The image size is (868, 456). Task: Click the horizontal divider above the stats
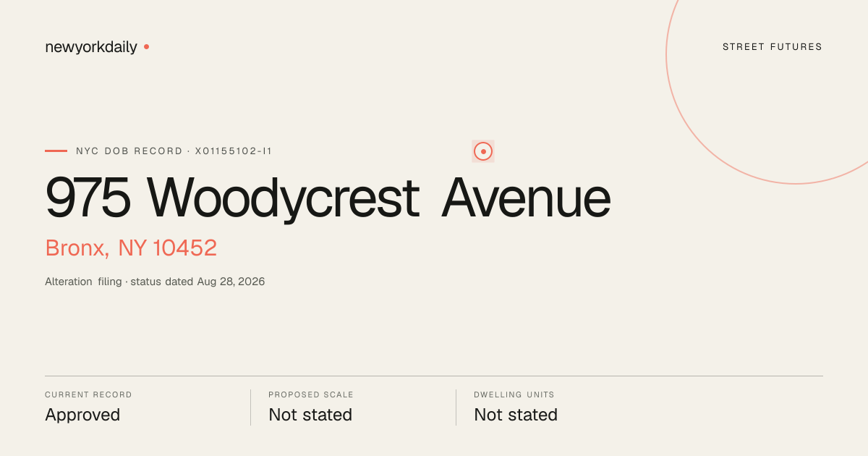coord(434,376)
